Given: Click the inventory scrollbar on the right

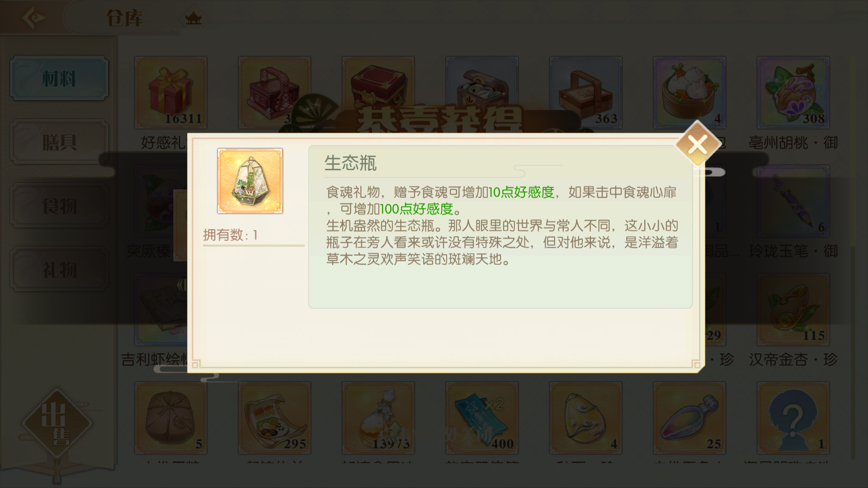Looking at the screenshot, I should pos(853,258).
